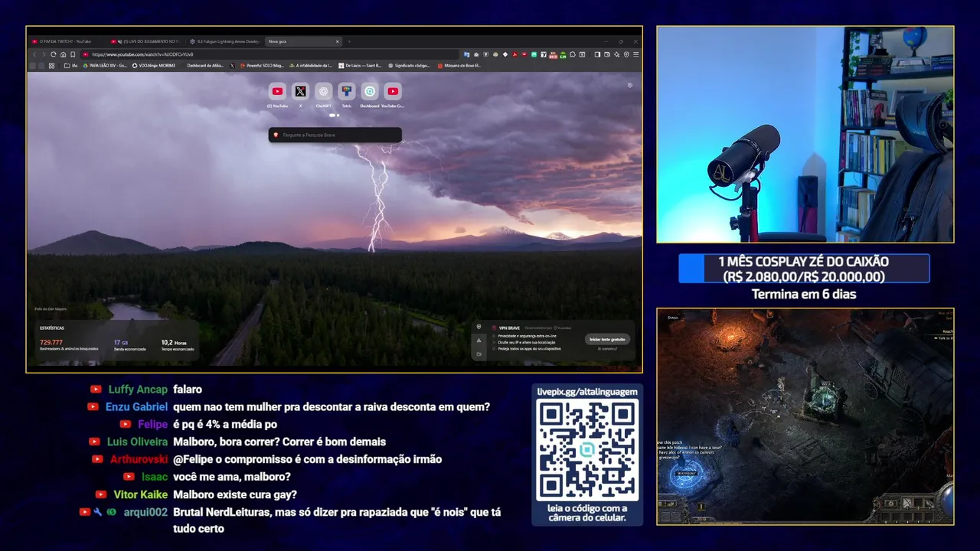Click username 'Vitor Kaike' in chat
This screenshot has width=980, height=551.
[141, 494]
